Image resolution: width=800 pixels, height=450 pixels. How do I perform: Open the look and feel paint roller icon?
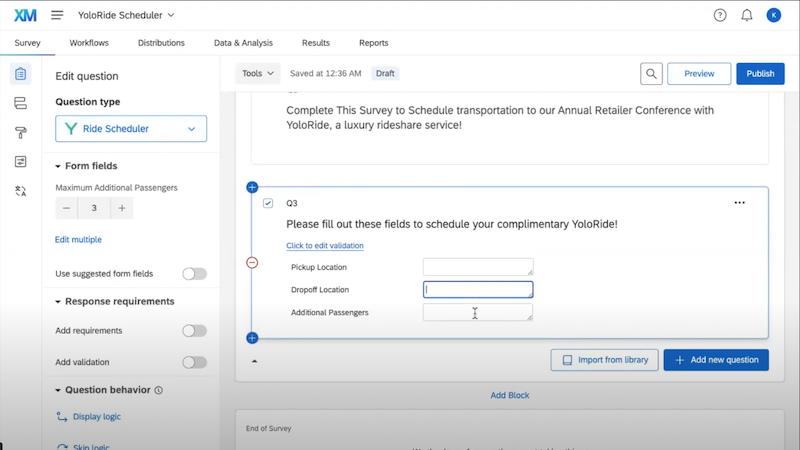20,133
